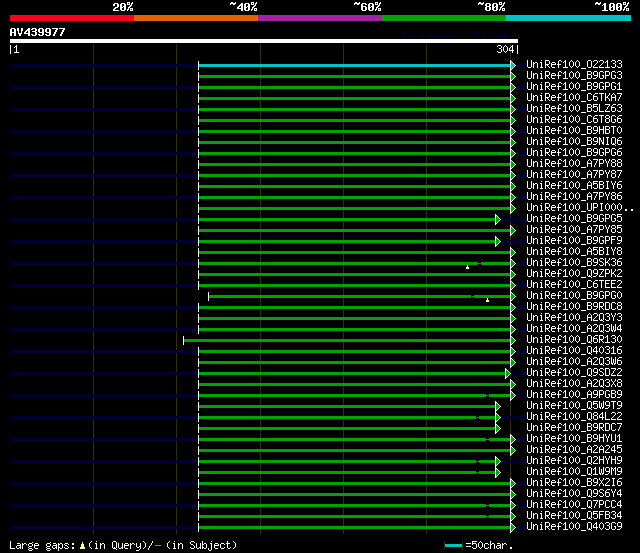Click the UniRef100_Q5FB34 label
Viewport: 640px width, 553px height.
coord(574,516)
